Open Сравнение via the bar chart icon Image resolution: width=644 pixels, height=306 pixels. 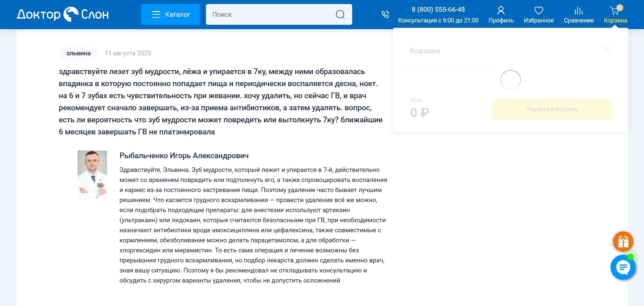(x=579, y=10)
